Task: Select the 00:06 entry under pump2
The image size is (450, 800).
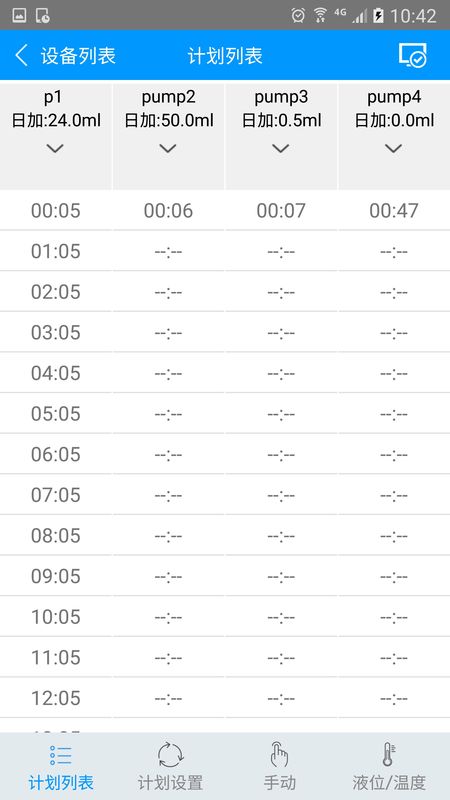Action: click(168, 210)
